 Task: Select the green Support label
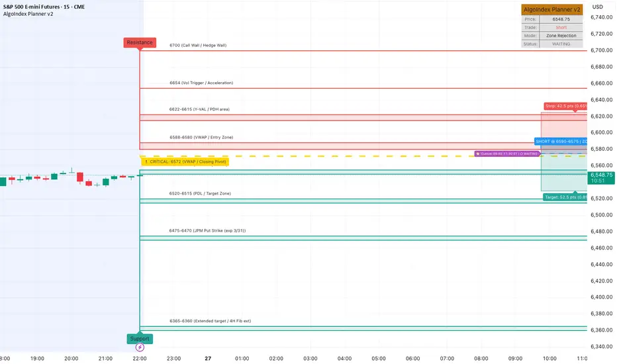[140, 339]
